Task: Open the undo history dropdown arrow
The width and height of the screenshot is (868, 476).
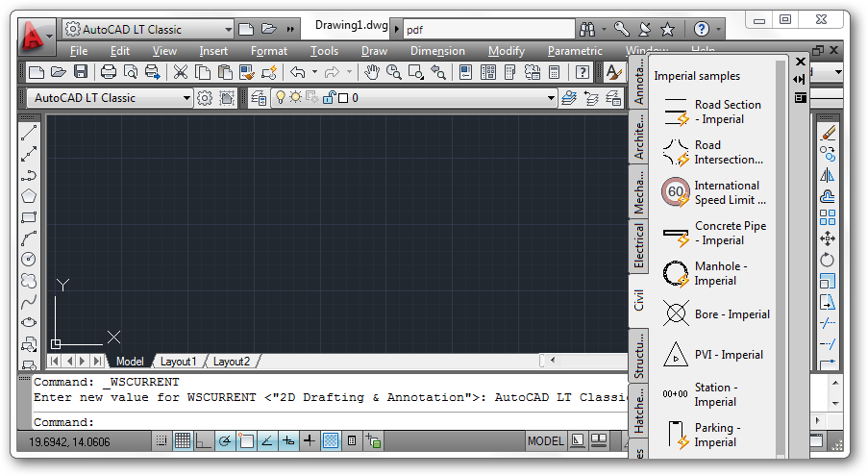Action: coord(314,72)
